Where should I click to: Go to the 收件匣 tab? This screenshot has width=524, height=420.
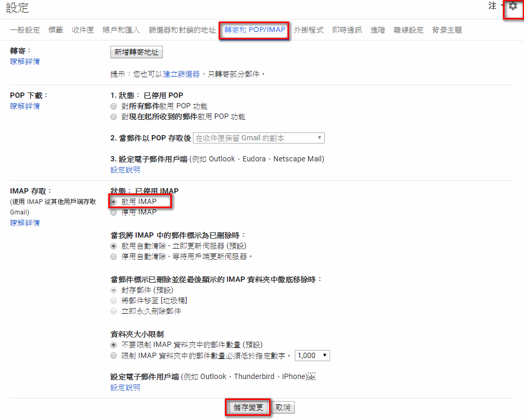pos(83,30)
